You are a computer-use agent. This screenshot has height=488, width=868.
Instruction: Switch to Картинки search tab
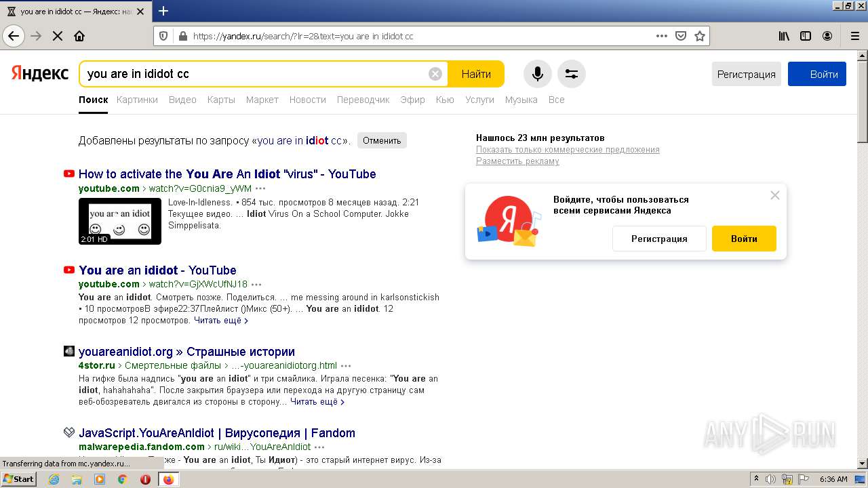click(137, 100)
